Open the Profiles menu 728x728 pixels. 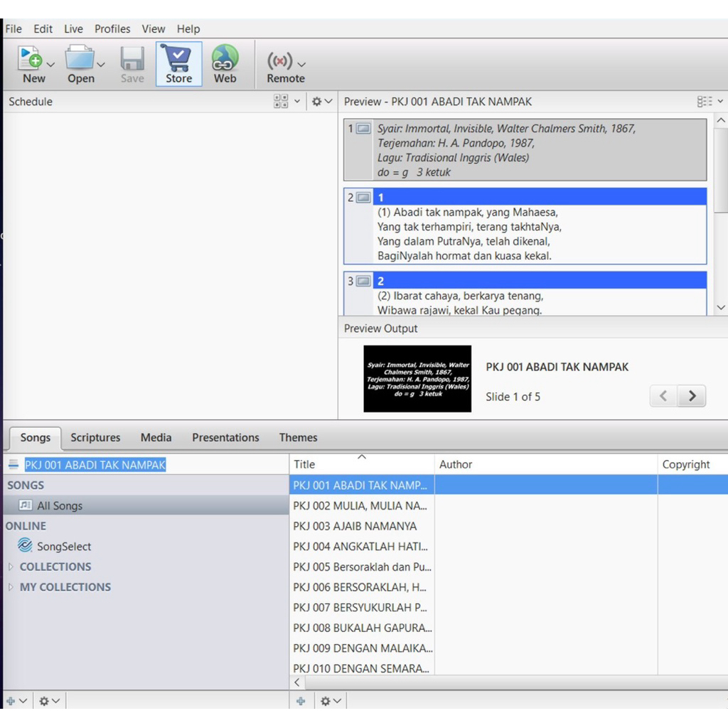112,29
